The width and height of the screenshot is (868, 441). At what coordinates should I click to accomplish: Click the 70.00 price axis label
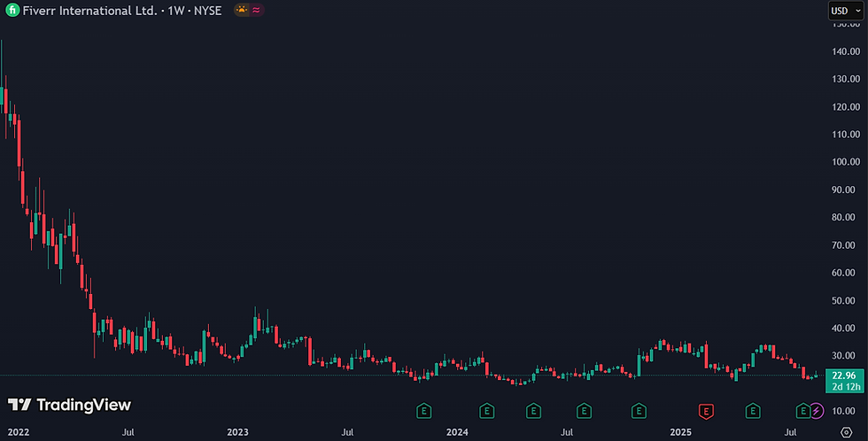point(843,245)
